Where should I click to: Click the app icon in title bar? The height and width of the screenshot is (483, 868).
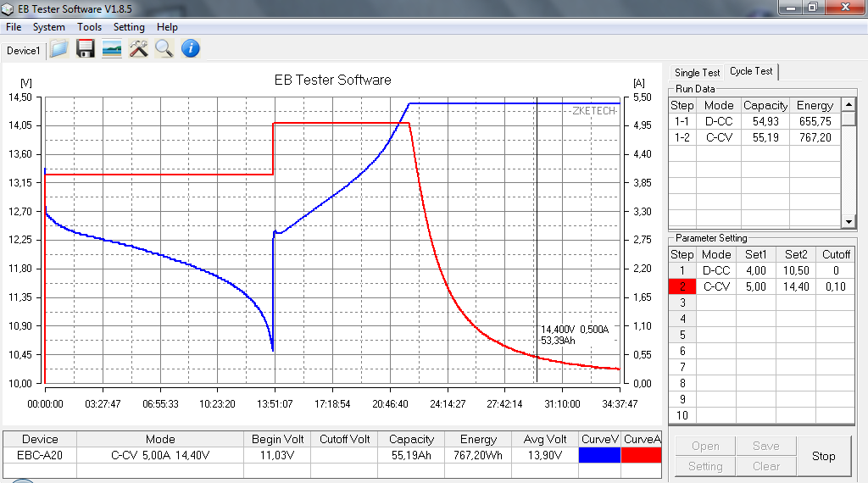click(8, 8)
